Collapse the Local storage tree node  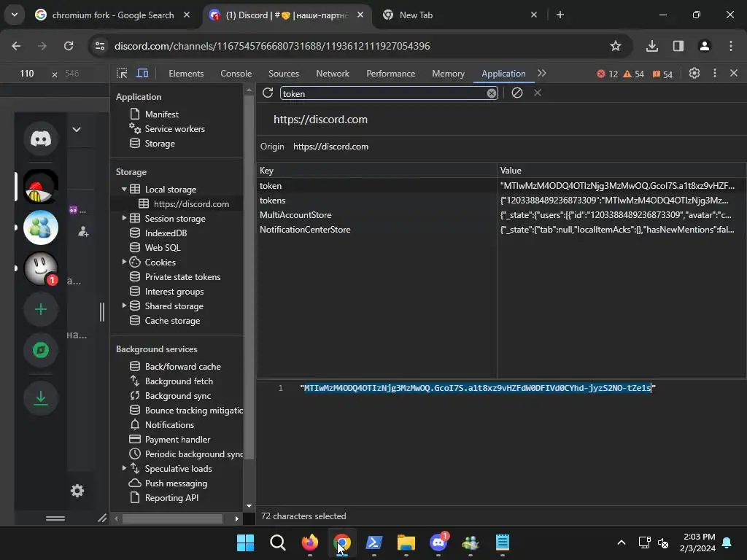tap(124, 189)
